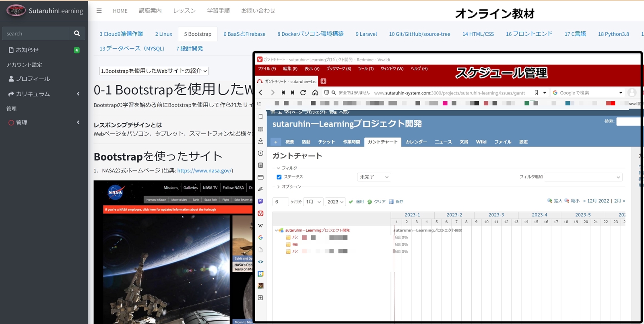Screen dimensions: 644x324
Task: Open Vivaldi web panel icon in sidebar
Action: 260,213
